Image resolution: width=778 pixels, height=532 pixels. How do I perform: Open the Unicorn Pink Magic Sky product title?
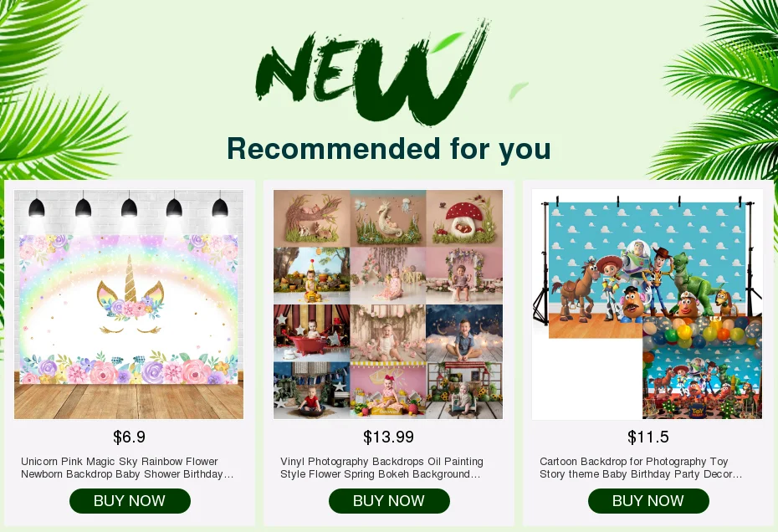127,468
